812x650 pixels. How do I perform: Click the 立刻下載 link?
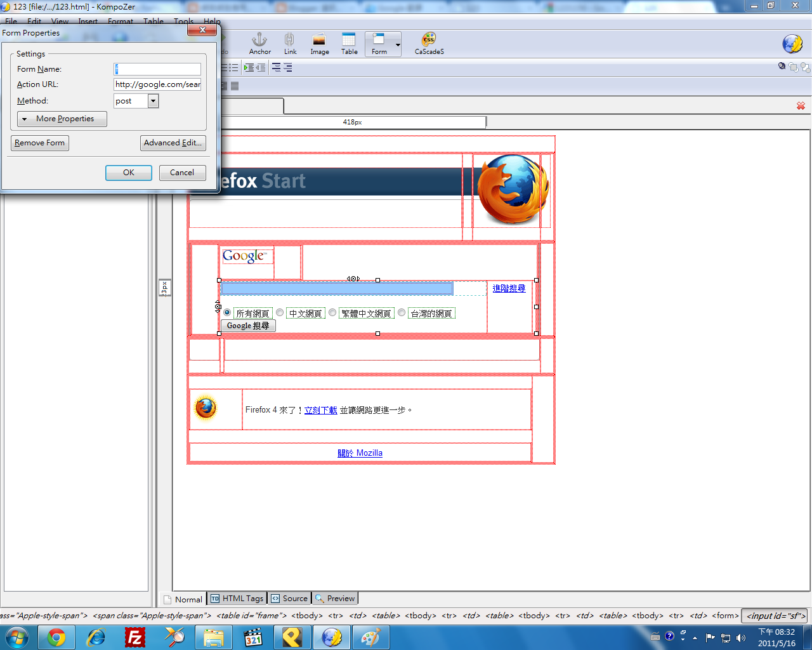click(320, 410)
